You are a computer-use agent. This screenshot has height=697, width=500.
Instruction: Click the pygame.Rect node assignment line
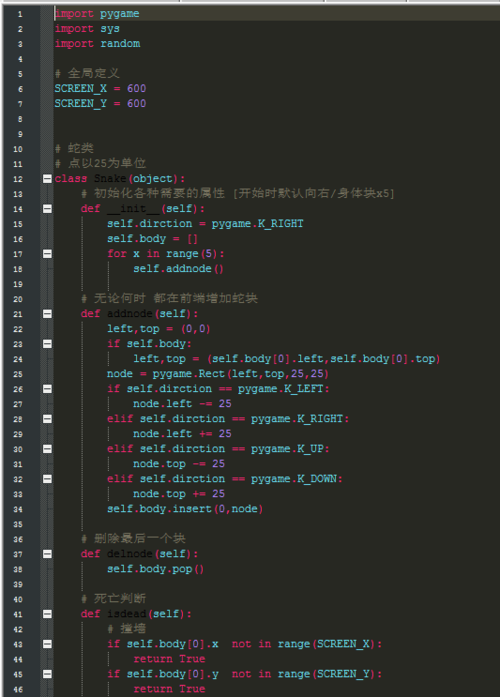pyautogui.click(x=218, y=374)
